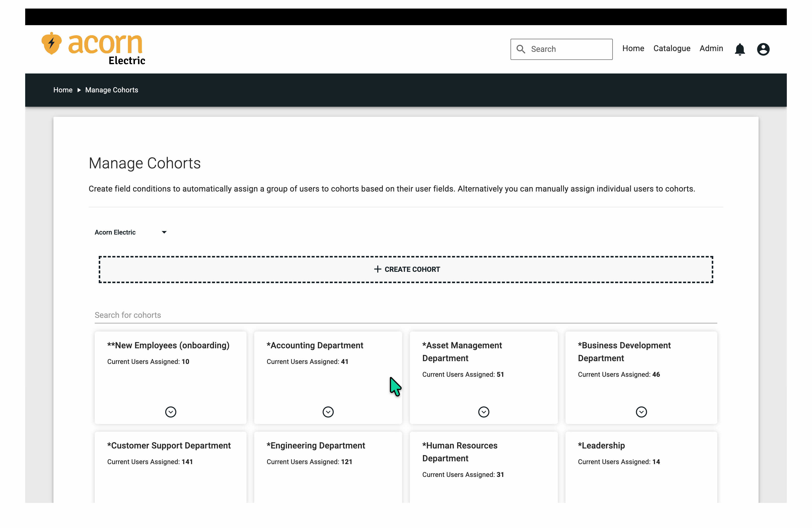Open the notifications bell
812x528 pixels.
click(740, 49)
